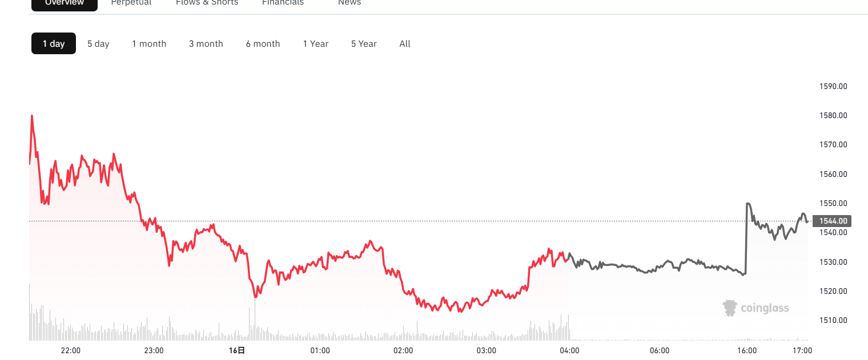Viewport: 868px width, 360px height.
Task: Select the 5 day range
Action: [98, 43]
